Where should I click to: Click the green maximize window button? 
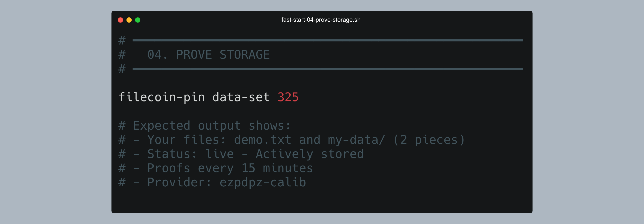137,20
